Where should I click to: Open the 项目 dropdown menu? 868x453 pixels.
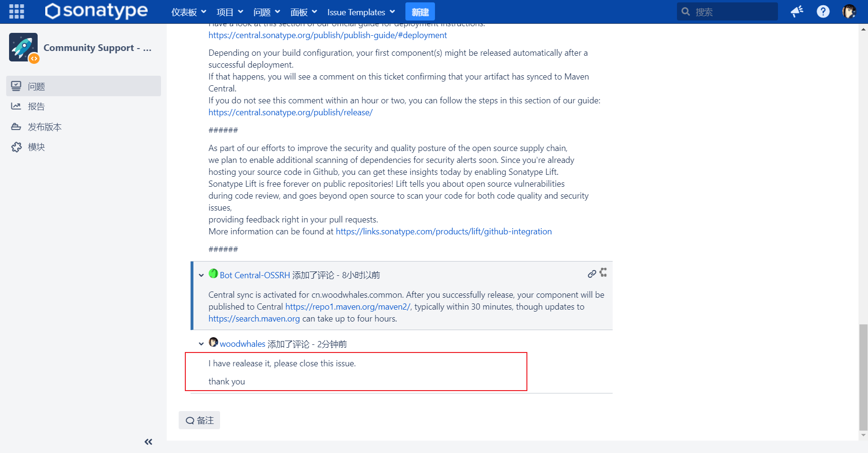click(230, 12)
